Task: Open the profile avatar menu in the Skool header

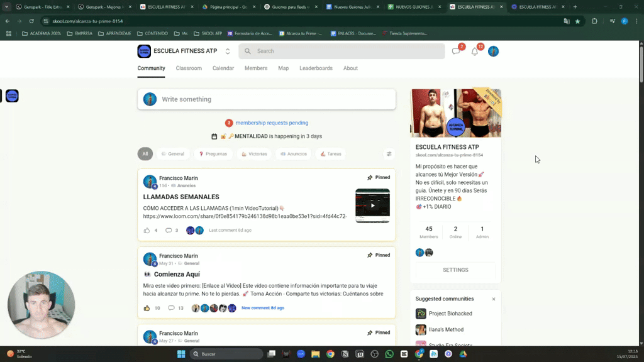Action: [493, 52]
